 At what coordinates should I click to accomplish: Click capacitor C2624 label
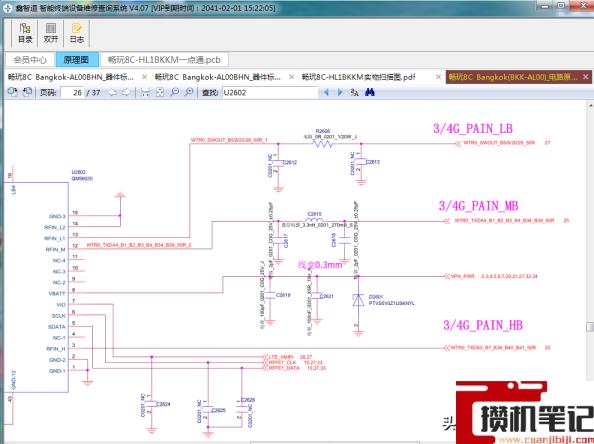[163, 404]
